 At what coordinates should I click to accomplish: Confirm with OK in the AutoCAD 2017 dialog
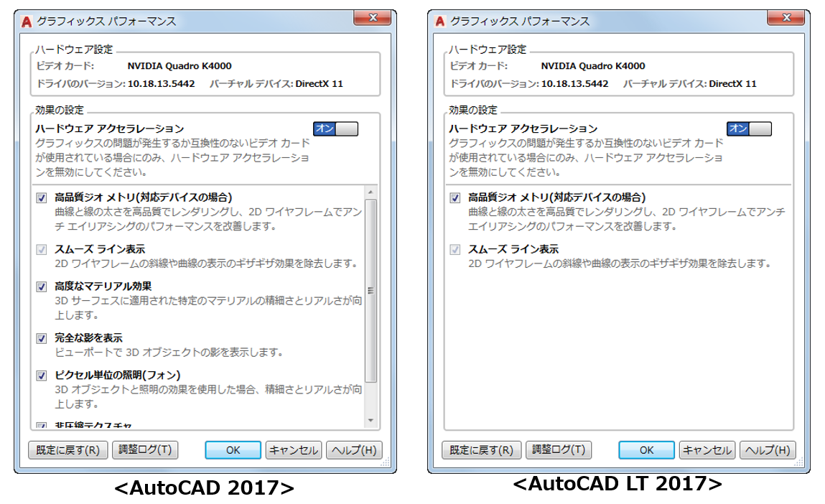tap(233, 450)
